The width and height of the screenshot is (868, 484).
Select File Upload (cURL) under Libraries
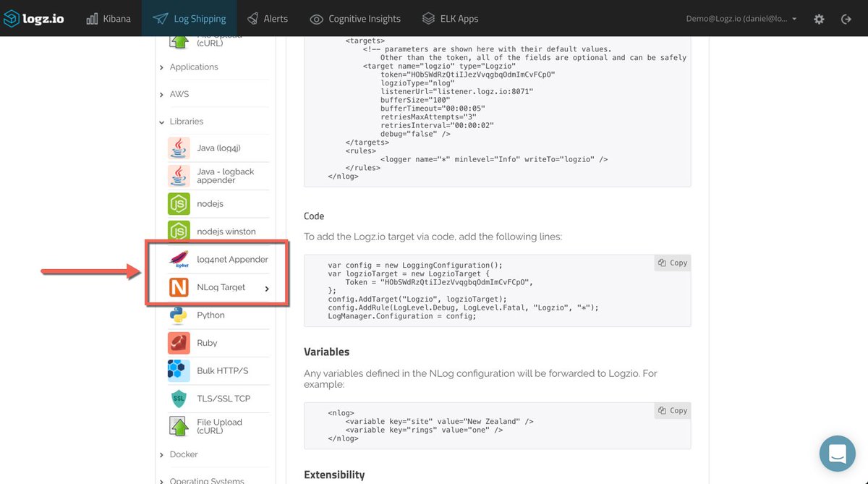click(x=220, y=426)
